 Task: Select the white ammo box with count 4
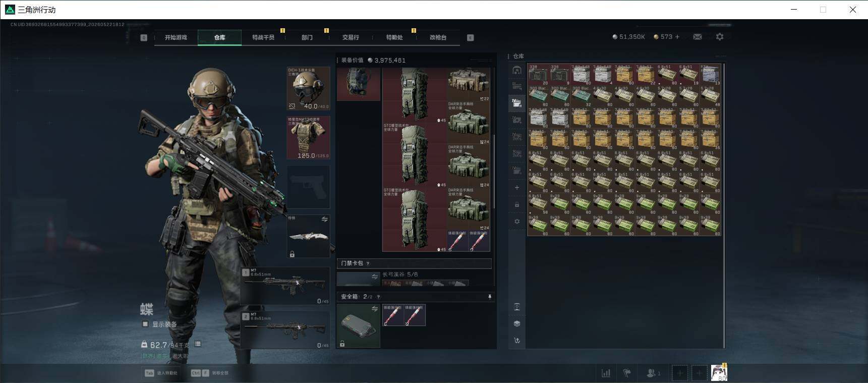click(x=603, y=75)
